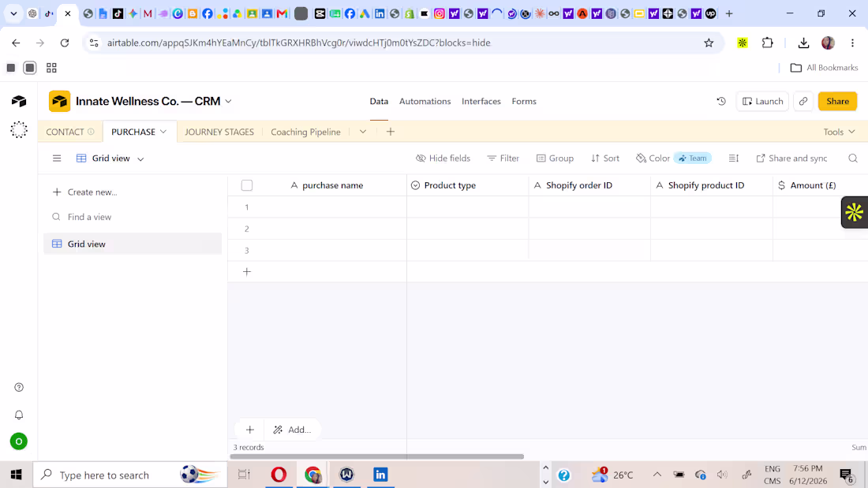
Task: Click the Share button
Action: click(x=837, y=101)
